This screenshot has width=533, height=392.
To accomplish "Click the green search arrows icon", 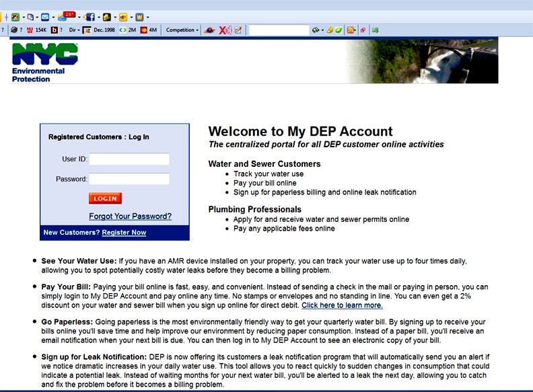I will [316, 30].
